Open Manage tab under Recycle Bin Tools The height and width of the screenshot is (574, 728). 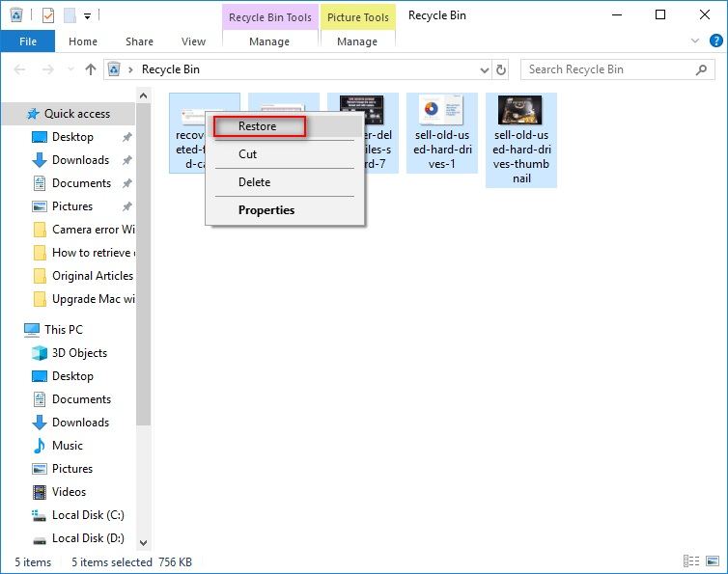[269, 41]
